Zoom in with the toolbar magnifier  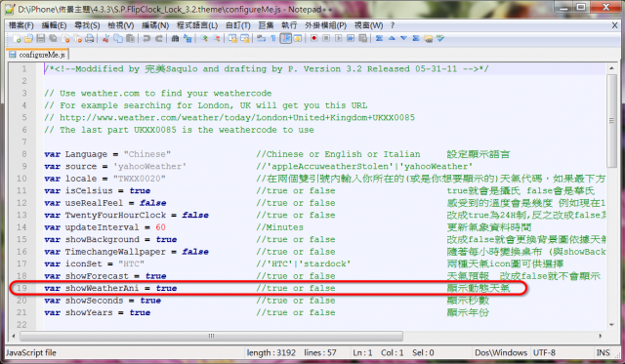click(204, 39)
